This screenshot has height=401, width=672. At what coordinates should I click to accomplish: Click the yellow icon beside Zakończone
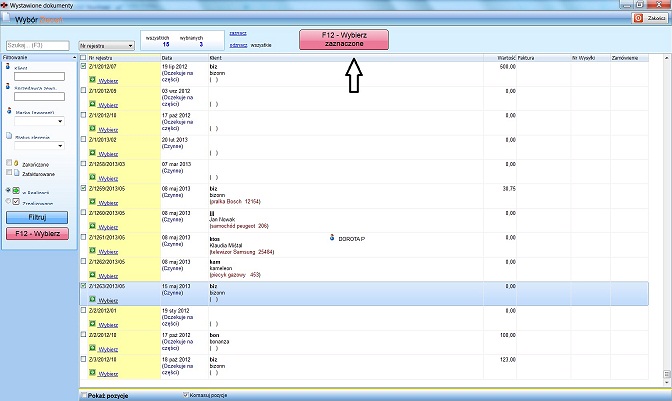[16, 163]
